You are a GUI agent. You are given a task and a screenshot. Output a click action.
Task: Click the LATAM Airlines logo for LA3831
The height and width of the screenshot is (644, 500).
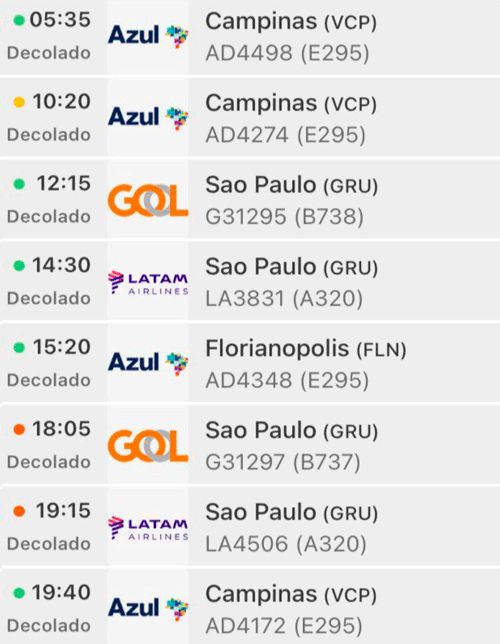point(148,282)
